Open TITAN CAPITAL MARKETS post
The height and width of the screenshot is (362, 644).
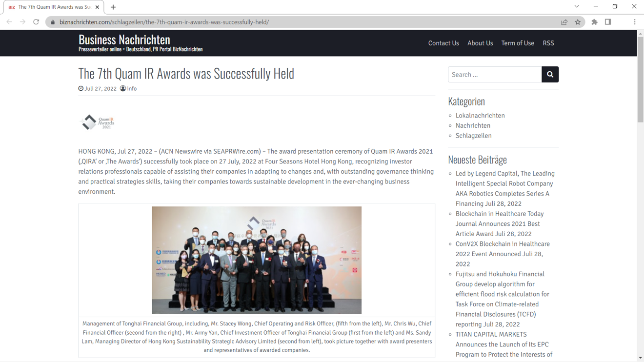(x=504, y=344)
